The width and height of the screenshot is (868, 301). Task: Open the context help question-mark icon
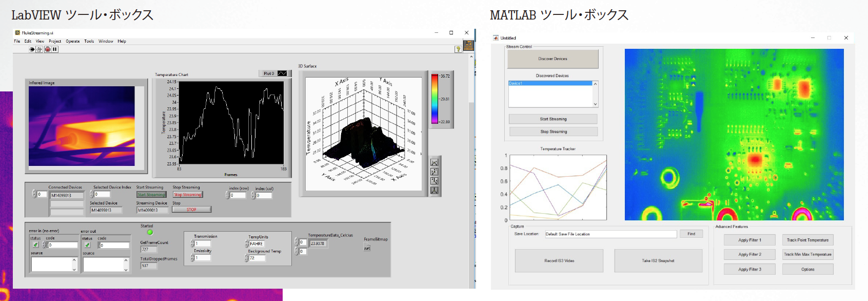coord(458,49)
